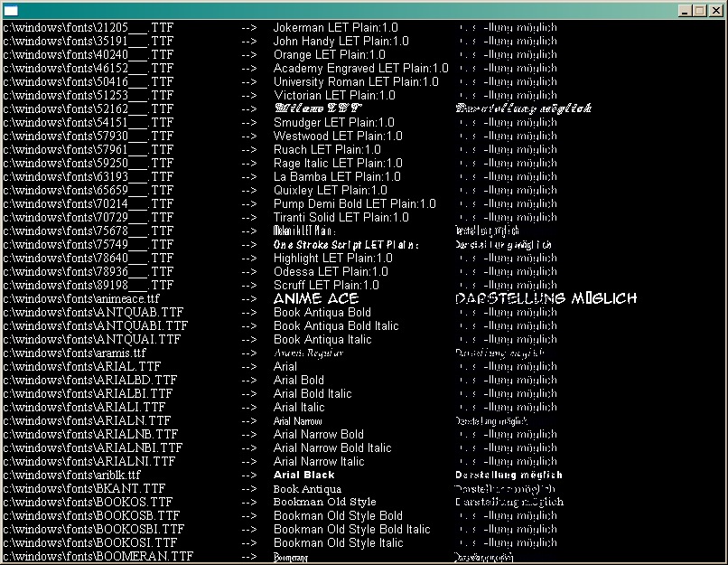Select the 'Victorian LET Plain:1.0' font name
The height and width of the screenshot is (565, 728).
coord(334,95)
